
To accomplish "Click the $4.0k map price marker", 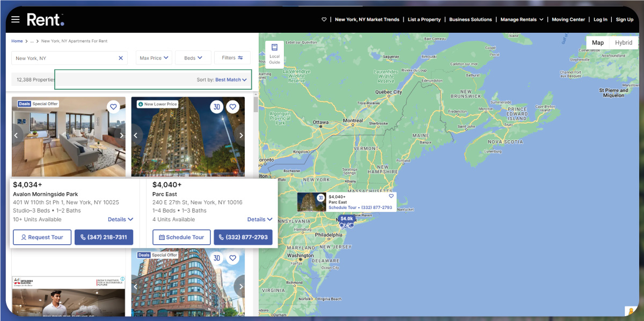I will coord(347,218).
